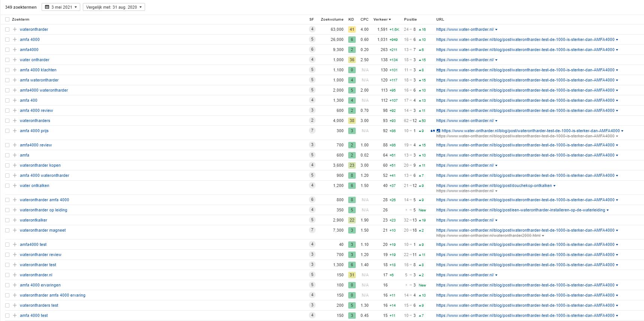The width and height of the screenshot is (644, 321).
Task: Open the 'wateronthardеr amfa 4000 ervaring' keyword link
Action: tap(52, 295)
